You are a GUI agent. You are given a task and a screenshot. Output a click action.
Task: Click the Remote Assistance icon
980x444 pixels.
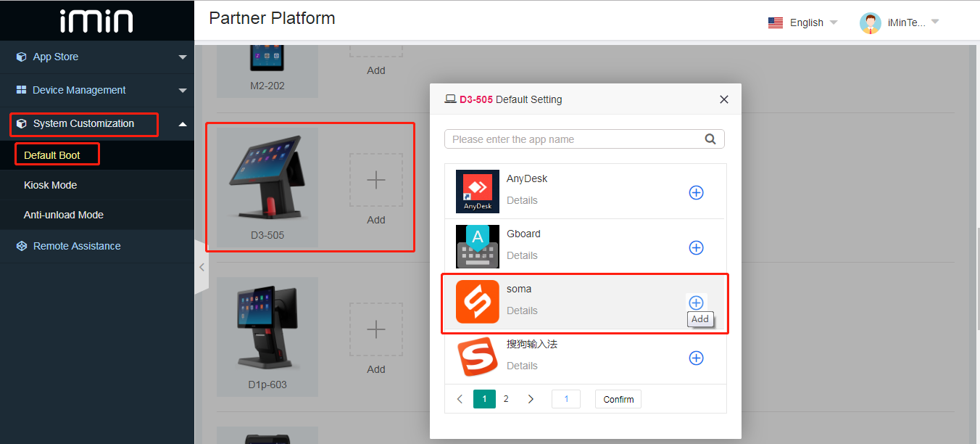(x=22, y=246)
